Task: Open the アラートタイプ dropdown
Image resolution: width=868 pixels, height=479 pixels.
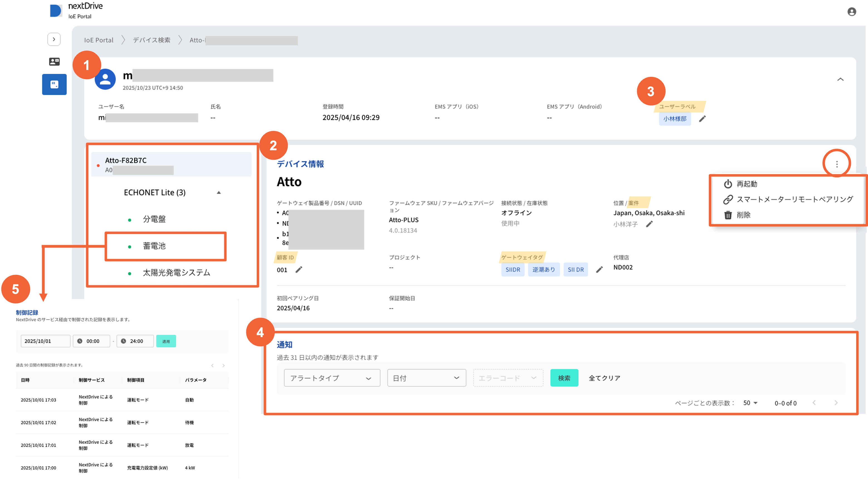Action: pos(332,378)
